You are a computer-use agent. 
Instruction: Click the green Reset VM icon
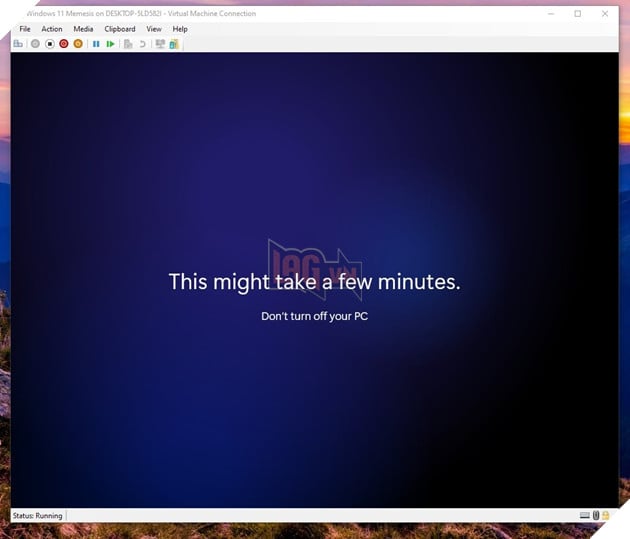(110, 44)
